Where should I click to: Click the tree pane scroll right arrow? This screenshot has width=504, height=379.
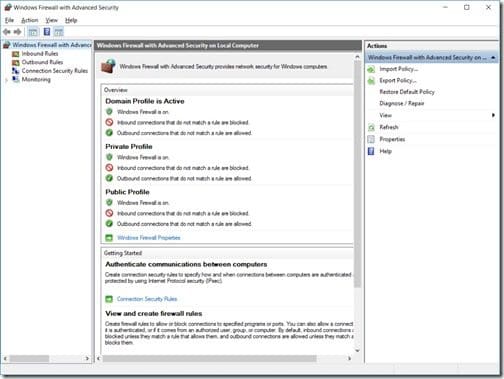pos(87,359)
